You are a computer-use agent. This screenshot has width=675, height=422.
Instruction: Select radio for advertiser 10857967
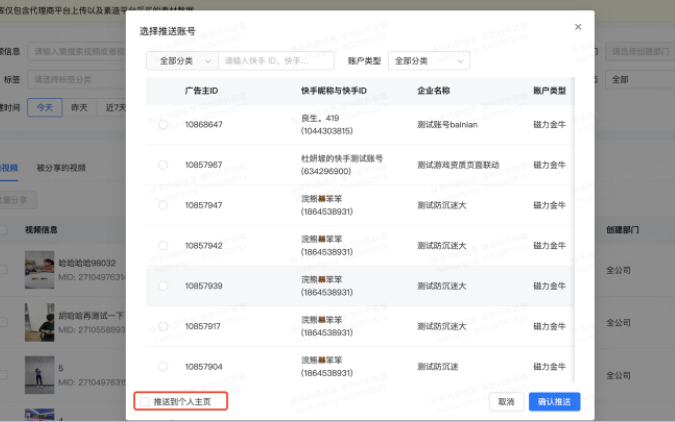pyautogui.click(x=163, y=165)
